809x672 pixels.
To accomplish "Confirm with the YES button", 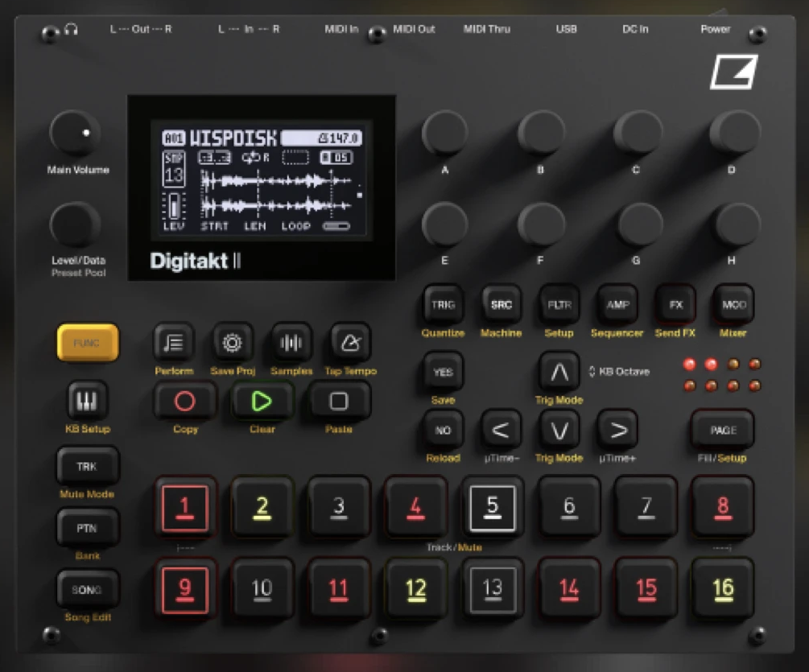I will tap(443, 372).
